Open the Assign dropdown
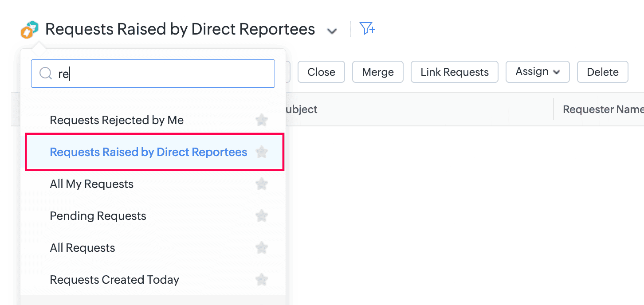Image resolution: width=644 pixels, height=305 pixels. [x=537, y=72]
